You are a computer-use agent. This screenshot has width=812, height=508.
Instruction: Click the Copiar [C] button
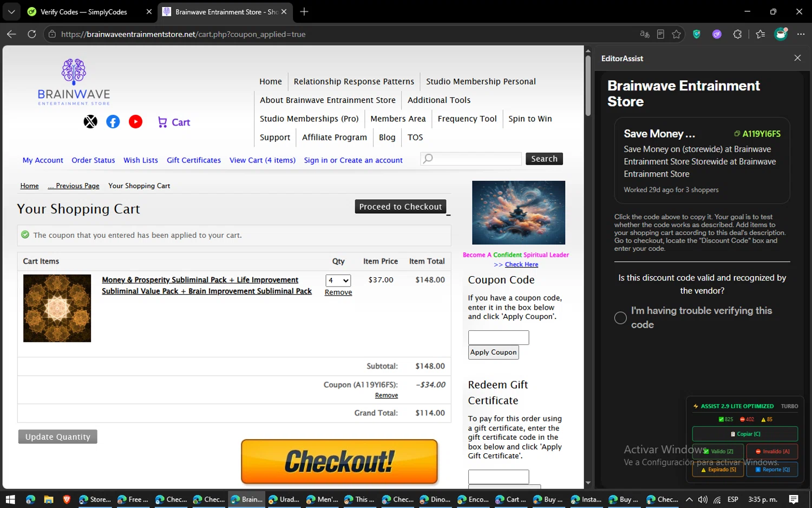coord(745,434)
